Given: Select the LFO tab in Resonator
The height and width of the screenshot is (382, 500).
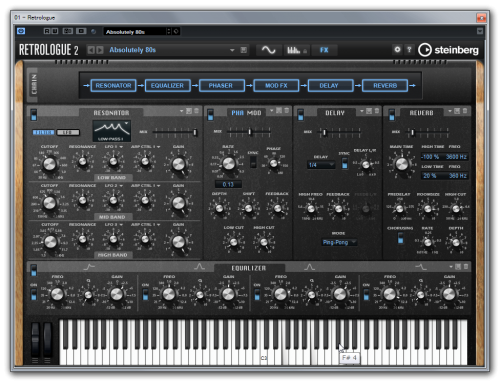Looking at the screenshot, I should click(x=68, y=132).
